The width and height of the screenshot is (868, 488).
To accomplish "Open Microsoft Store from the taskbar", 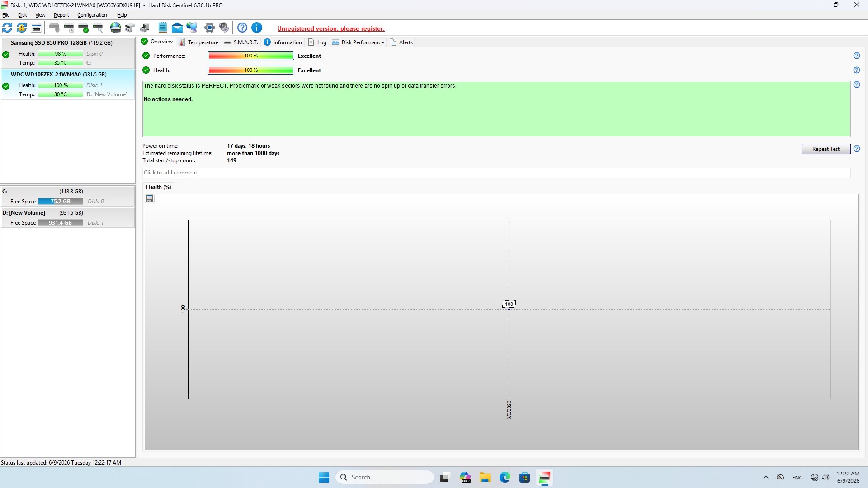I will (x=524, y=477).
